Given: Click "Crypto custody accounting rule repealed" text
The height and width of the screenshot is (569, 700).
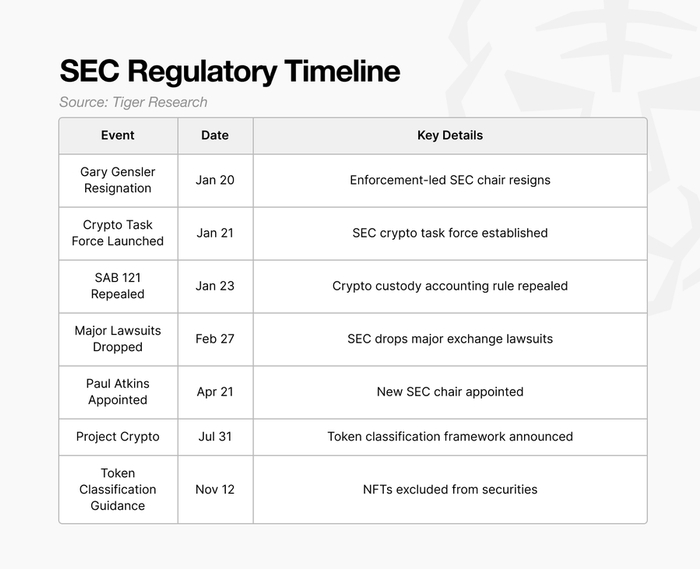Looking at the screenshot, I should pyautogui.click(x=450, y=286).
